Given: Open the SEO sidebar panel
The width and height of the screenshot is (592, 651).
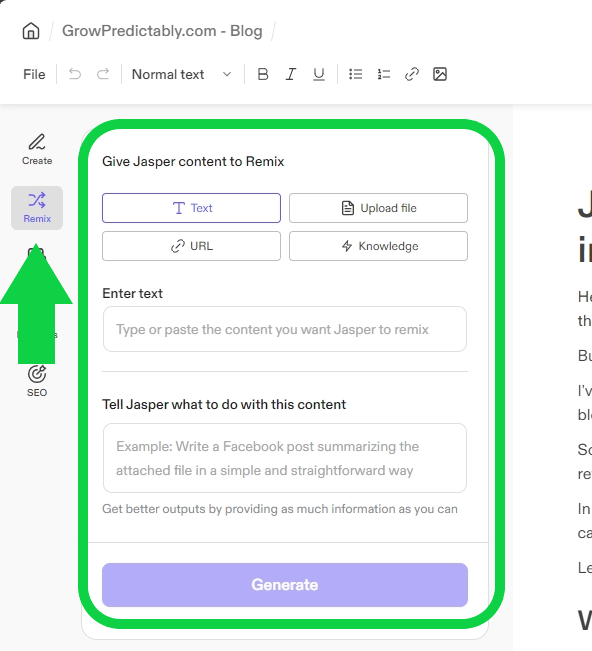Looking at the screenshot, I should click(37, 381).
